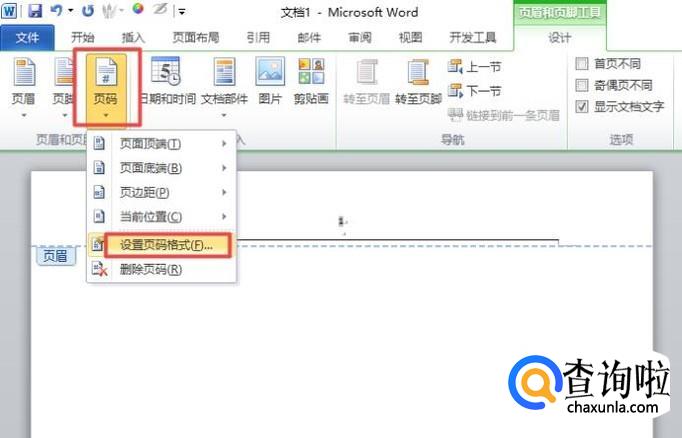This screenshot has width=682, height=438.
Task: Open 页面底端(B) submenu
Action: click(x=162, y=168)
